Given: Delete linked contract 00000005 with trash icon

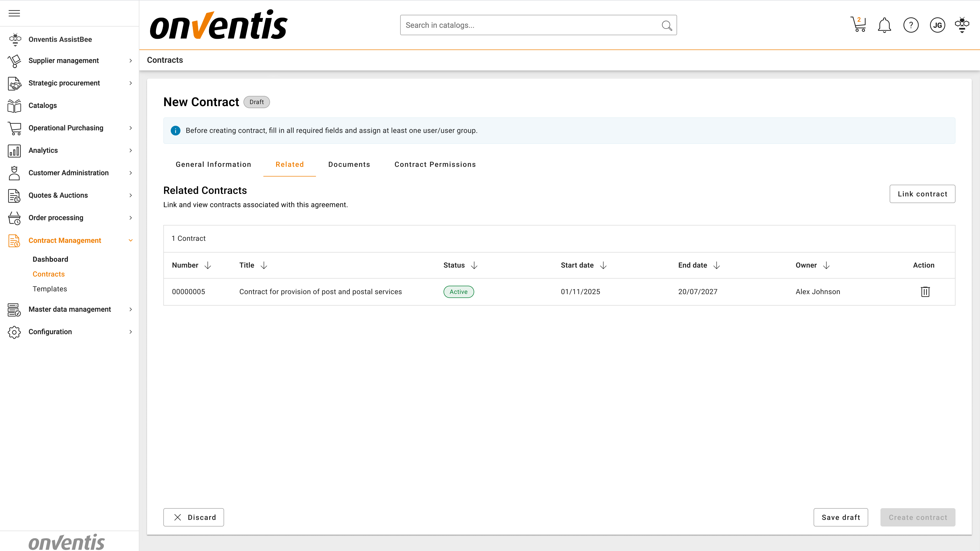Looking at the screenshot, I should (925, 292).
